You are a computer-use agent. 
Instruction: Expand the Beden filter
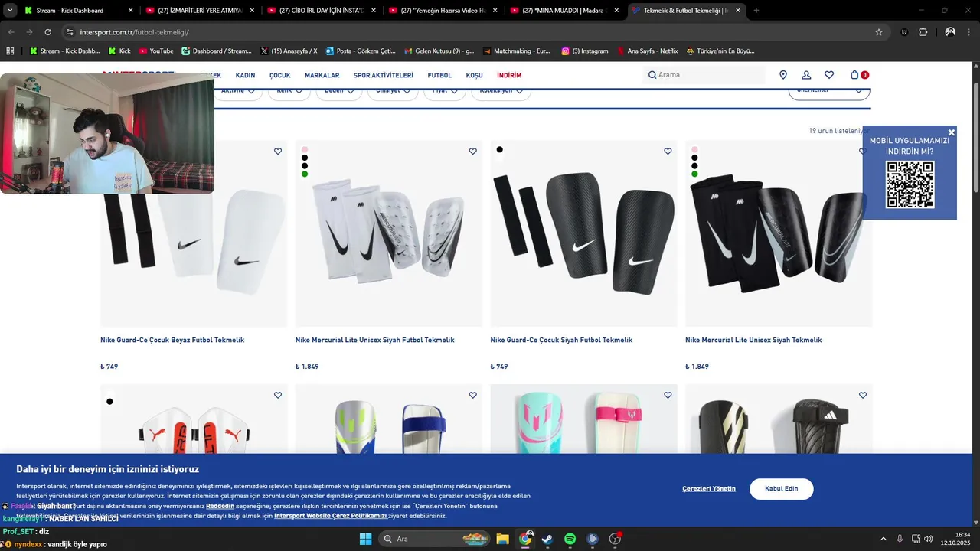[x=339, y=91]
